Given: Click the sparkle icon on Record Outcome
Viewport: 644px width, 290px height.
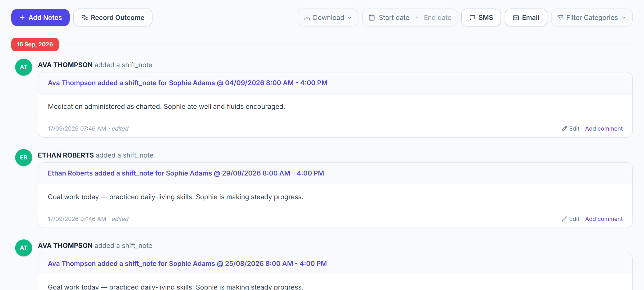Looking at the screenshot, I should click(x=85, y=18).
